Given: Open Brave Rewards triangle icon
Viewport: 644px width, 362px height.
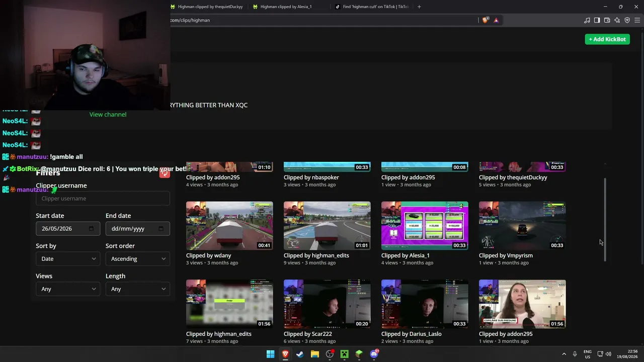Looking at the screenshot, I should [496, 20].
